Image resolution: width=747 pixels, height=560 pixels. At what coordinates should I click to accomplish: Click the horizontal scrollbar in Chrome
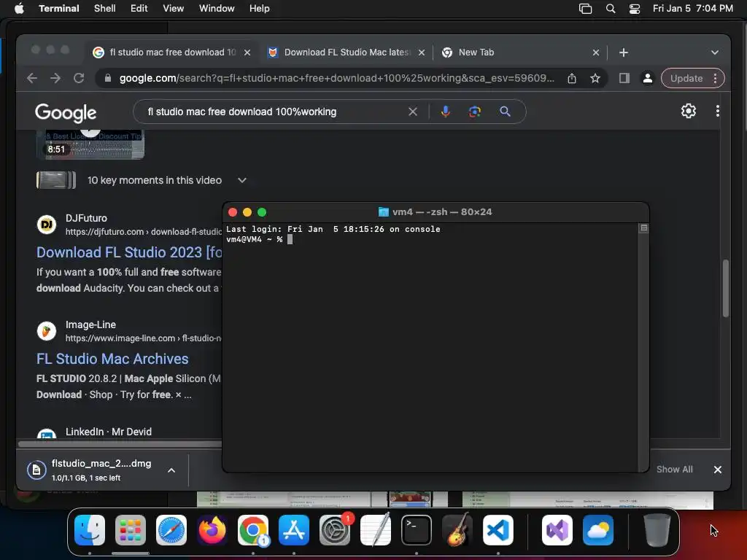click(120, 444)
